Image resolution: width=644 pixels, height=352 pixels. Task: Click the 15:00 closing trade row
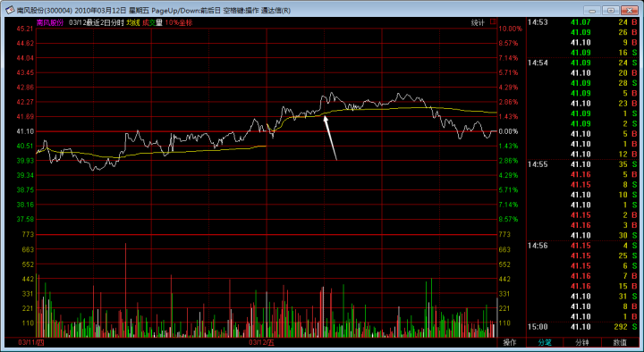pyautogui.click(x=582, y=327)
